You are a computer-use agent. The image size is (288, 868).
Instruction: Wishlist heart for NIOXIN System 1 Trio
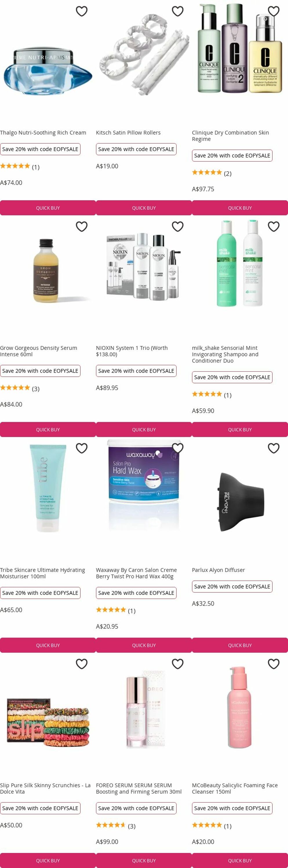pyautogui.click(x=178, y=227)
